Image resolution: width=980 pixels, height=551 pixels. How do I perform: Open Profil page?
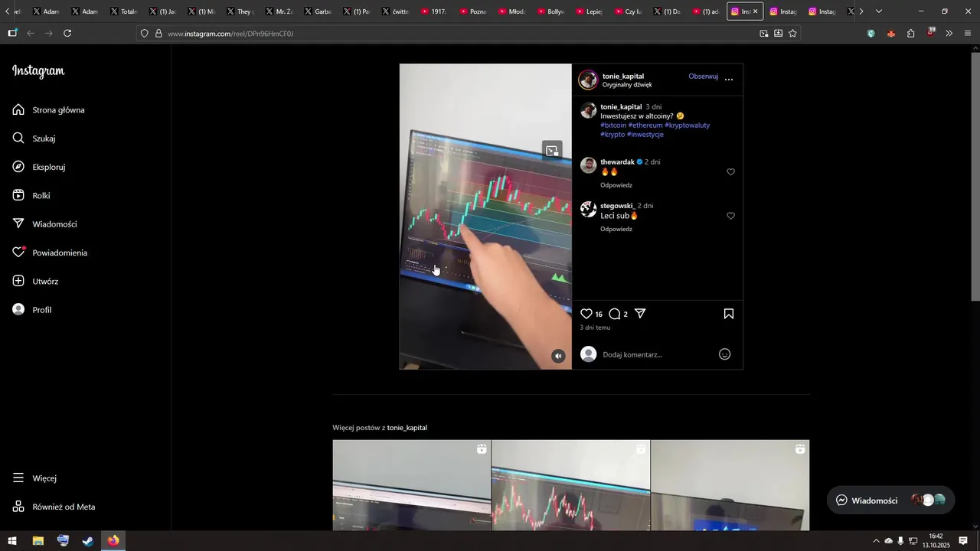coord(32,310)
